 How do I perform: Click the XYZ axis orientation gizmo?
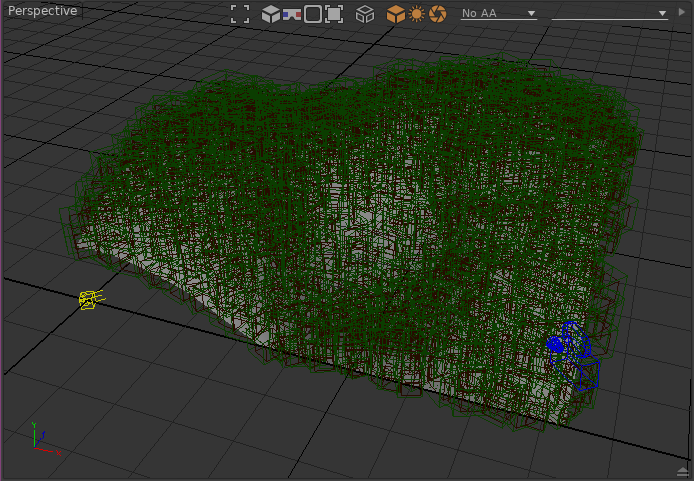[x=38, y=437]
